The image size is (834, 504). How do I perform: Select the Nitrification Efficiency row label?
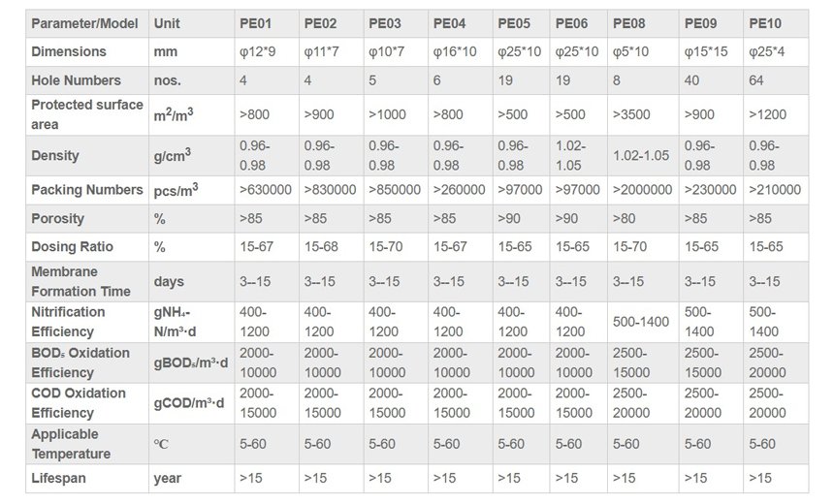68,322
